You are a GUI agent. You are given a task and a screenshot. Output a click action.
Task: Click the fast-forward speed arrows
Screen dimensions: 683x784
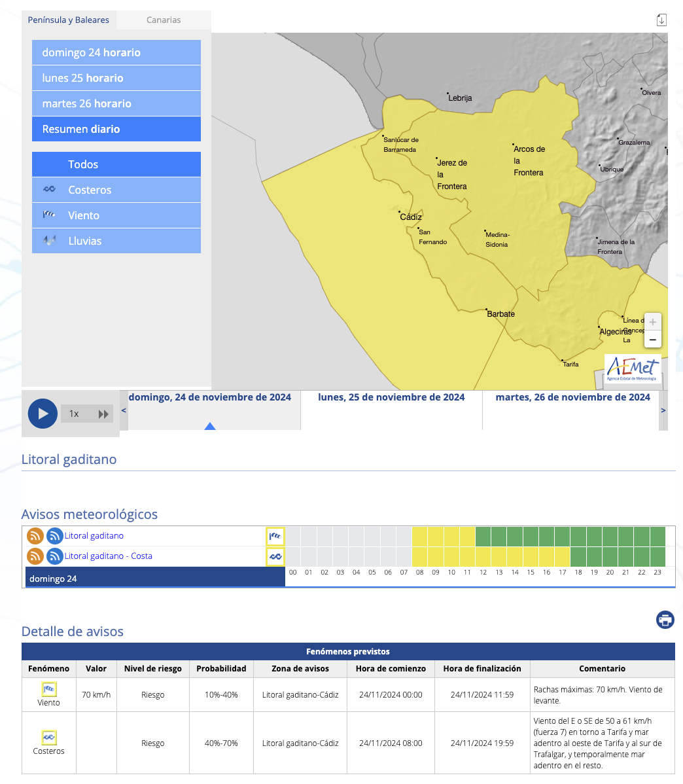click(103, 414)
